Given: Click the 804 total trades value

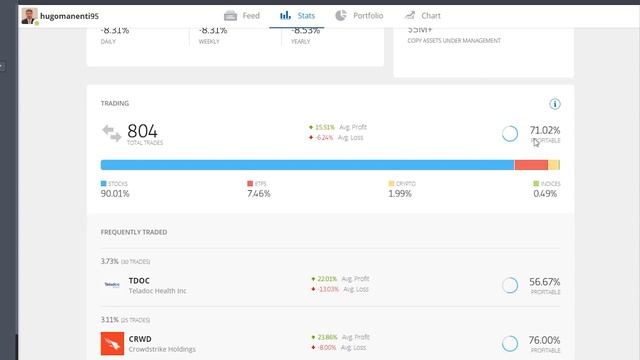Looking at the screenshot, I should pos(142,131).
